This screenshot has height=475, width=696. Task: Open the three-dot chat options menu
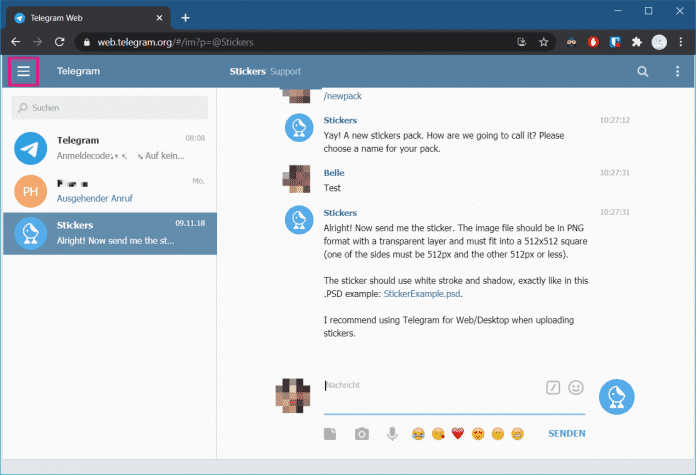[677, 71]
